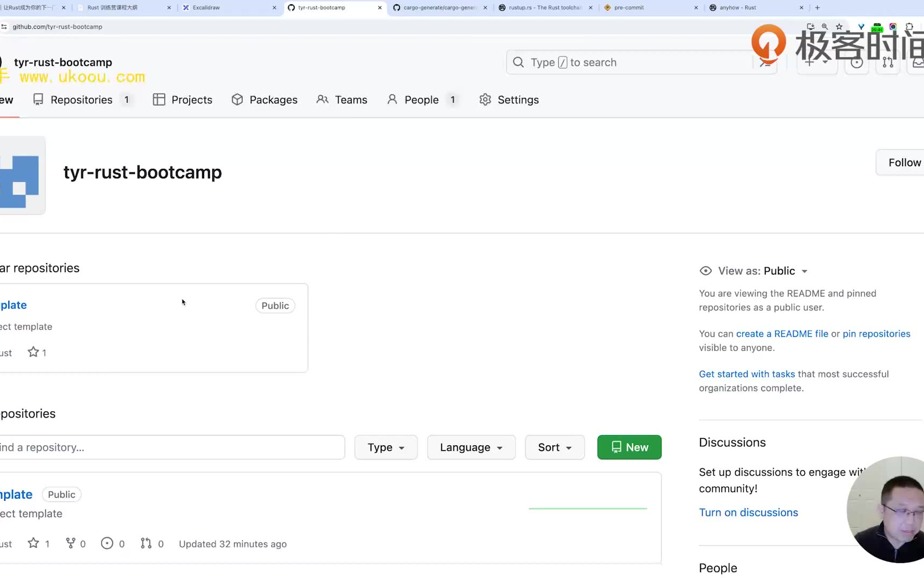Image resolution: width=924 pixels, height=578 pixels.
Task: Click stargazers star icon in repository list row
Action: pos(33,543)
